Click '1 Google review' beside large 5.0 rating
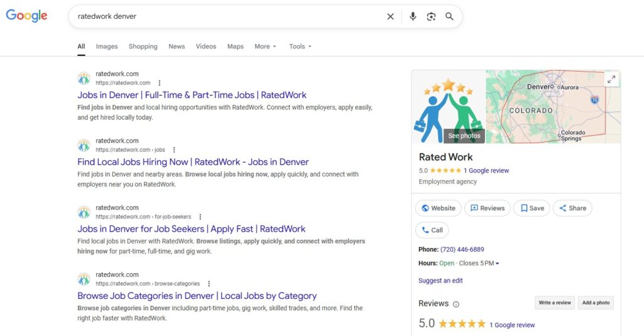This screenshot has height=336, width=644. [x=512, y=325]
